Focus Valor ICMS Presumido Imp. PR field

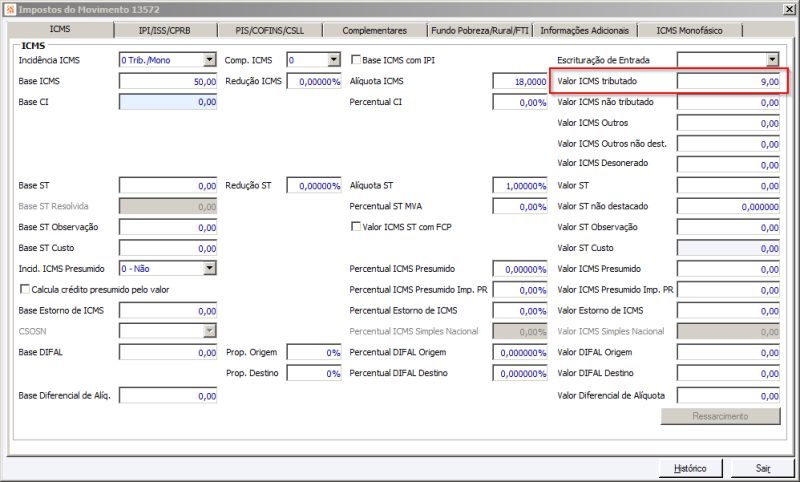[729, 290]
